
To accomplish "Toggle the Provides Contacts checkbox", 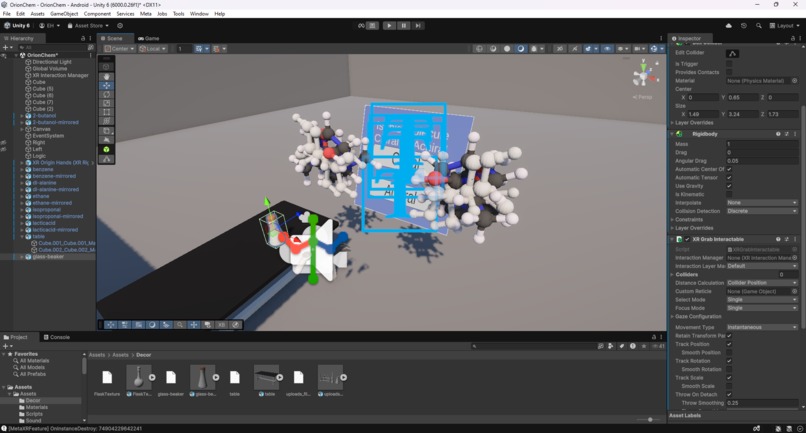I will 729,72.
